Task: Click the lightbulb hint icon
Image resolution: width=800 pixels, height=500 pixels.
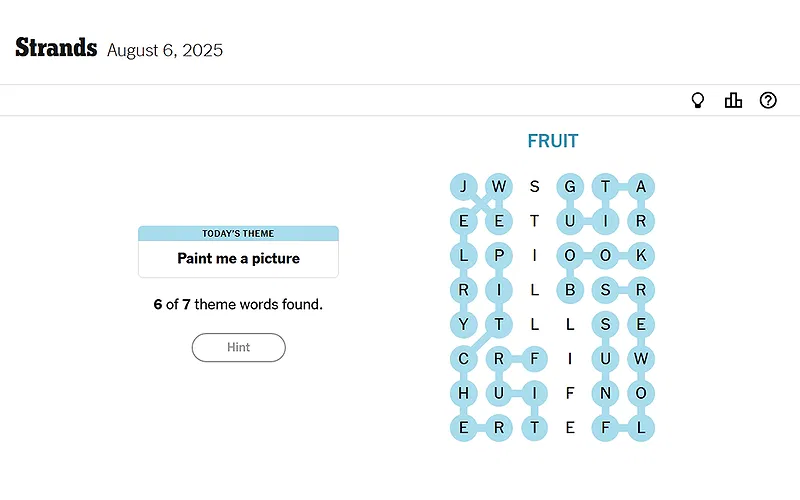Action: (x=698, y=100)
